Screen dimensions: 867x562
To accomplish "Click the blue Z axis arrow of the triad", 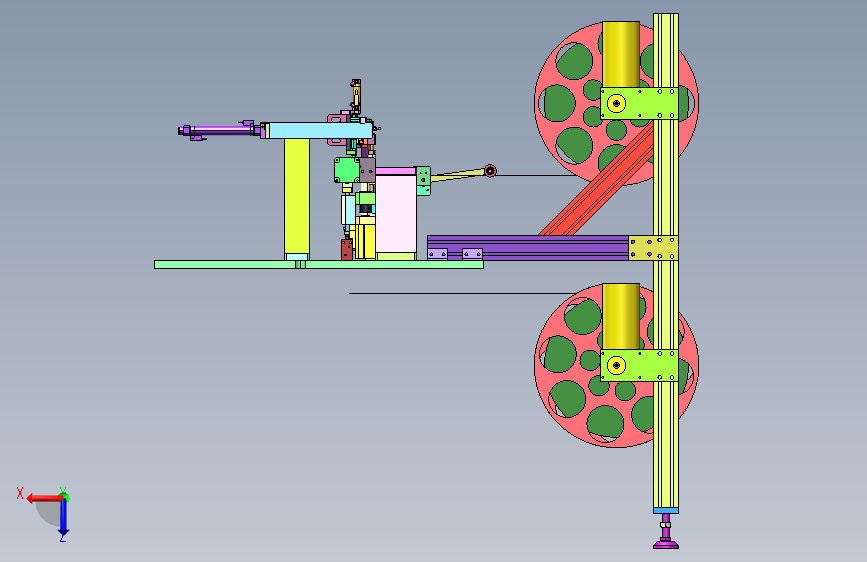I will [x=63, y=518].
